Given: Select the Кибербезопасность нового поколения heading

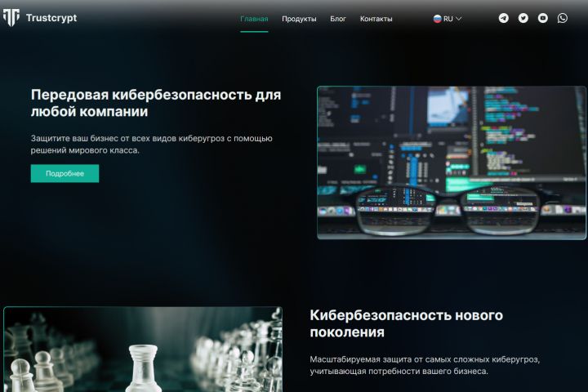Looking at the screenshot, I should [x=407, y=323].
